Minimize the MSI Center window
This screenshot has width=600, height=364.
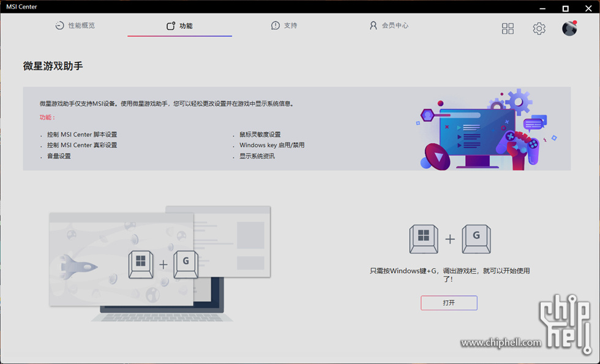542,7
